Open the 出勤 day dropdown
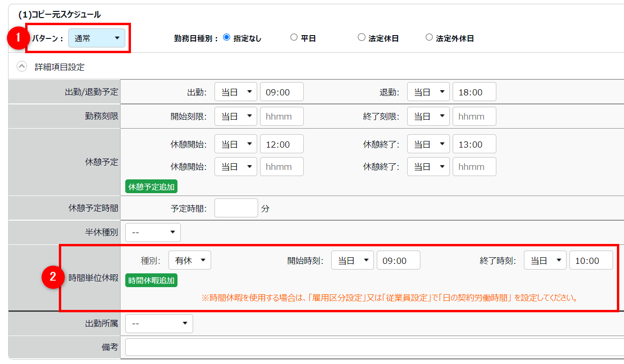This screenshot has width=624, height=364. 235,92
